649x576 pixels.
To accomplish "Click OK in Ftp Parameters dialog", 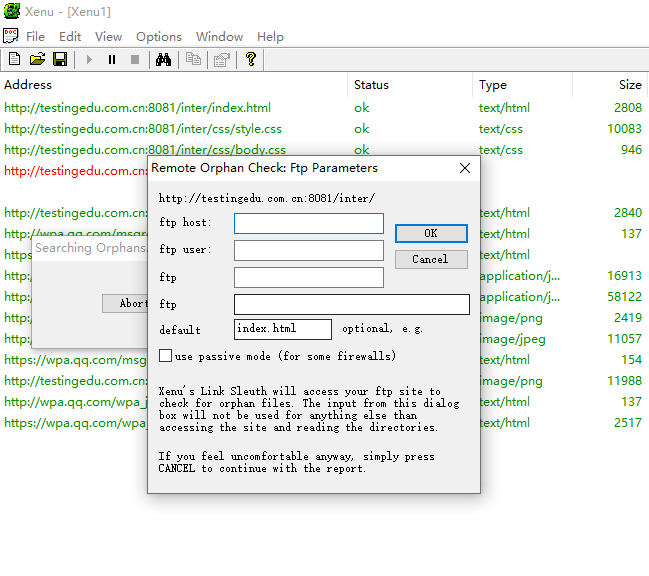I will pyautogui.click(x=431, y=233).
